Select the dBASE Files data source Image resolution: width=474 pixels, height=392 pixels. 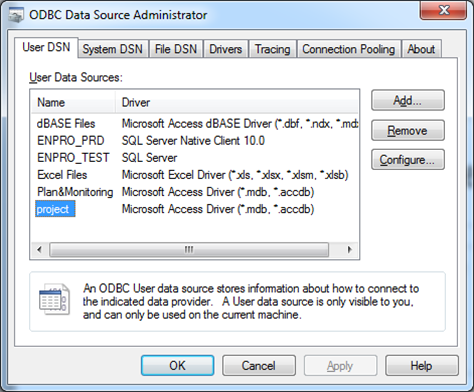(x=66, y=124)
